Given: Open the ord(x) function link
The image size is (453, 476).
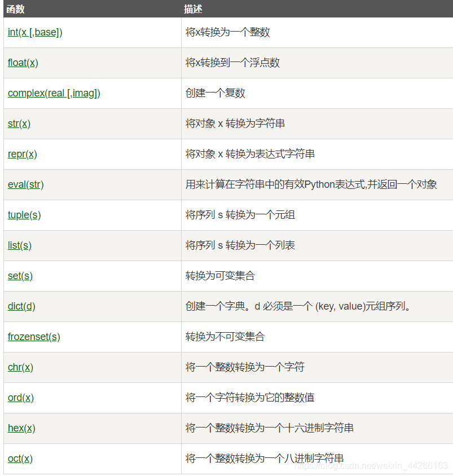Looking at the screenshot, I should (21, 398).
